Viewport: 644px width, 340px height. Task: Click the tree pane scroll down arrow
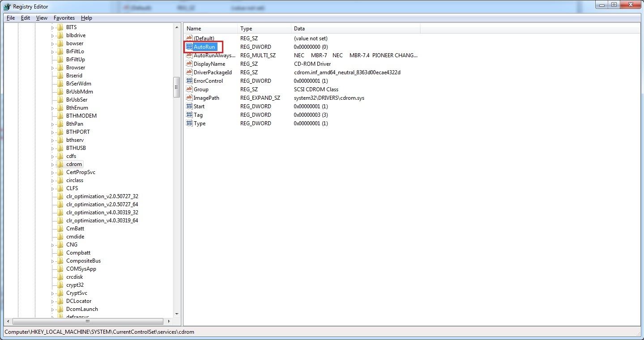pyautogui.click(x=177, y=314)
